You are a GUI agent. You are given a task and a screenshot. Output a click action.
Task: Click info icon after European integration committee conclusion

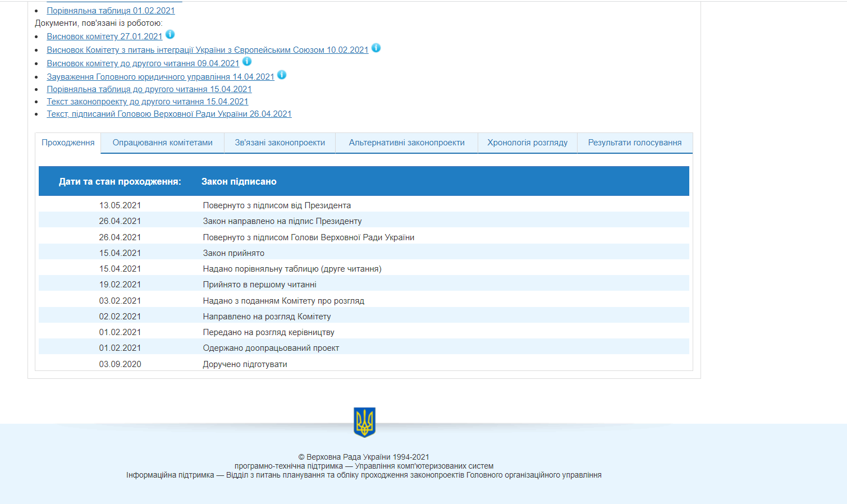[376, 48]
